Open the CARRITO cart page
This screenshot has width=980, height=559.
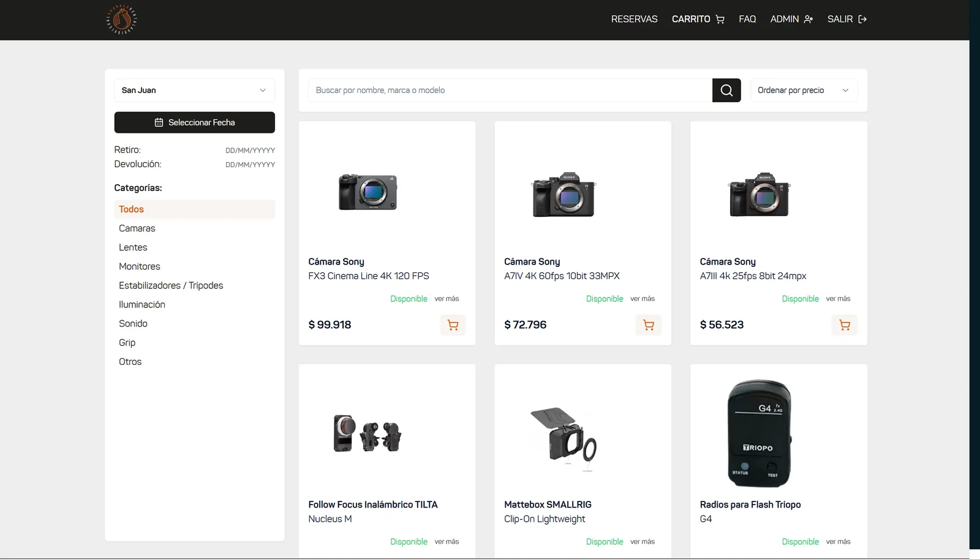pyautogui.click(x=698, y=19)
